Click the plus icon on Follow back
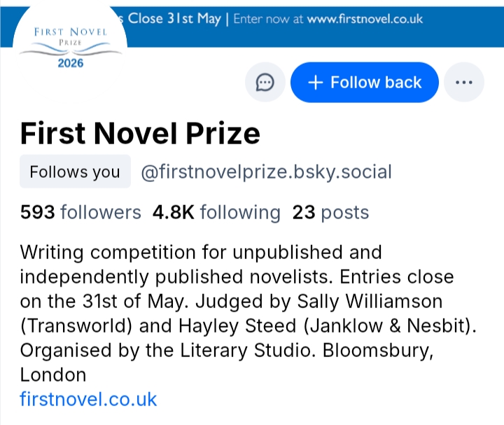Screen dimensions: 504x425 click(x=316, y=83)
